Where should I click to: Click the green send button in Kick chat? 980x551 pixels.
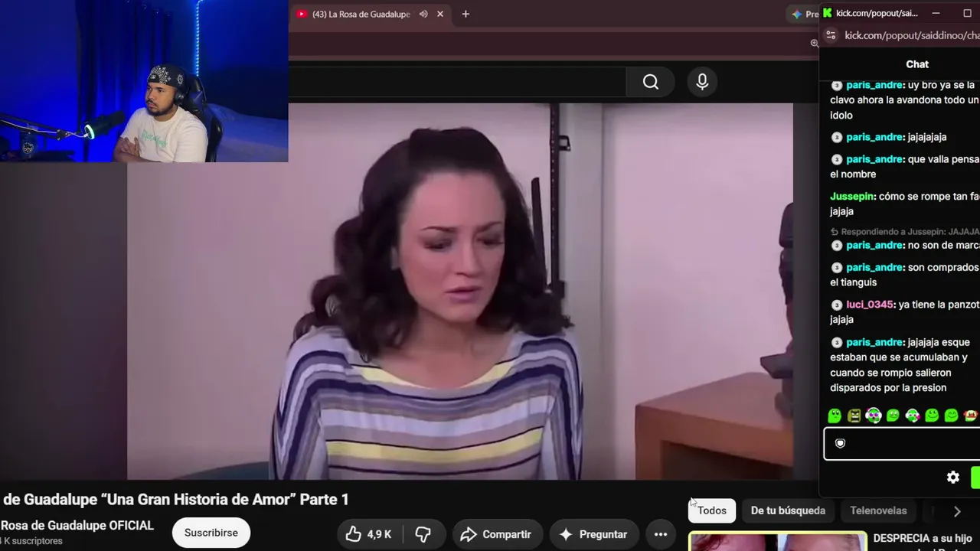(x=975, y=478)
